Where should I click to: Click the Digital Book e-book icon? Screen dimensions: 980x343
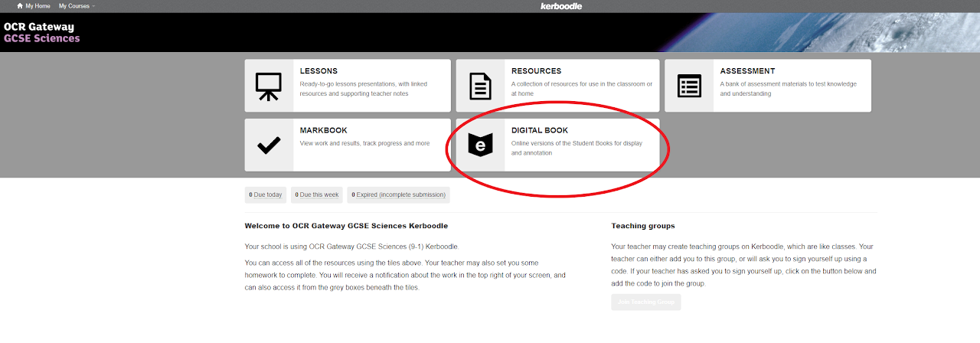[x=480, y=145]
